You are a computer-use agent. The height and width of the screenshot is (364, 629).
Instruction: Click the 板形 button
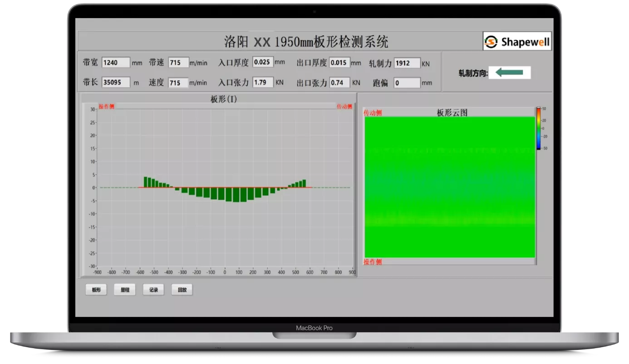click(x=96, y=290)
